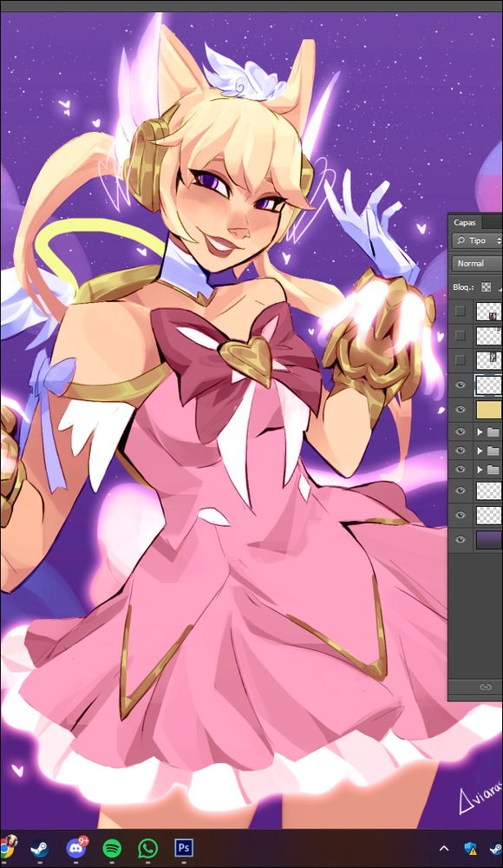Expand the top layer group

(480, 431)
